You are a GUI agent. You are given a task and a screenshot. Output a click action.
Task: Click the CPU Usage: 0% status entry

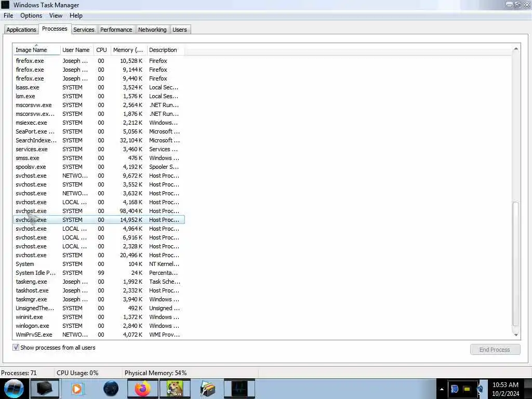coord(77,373)
